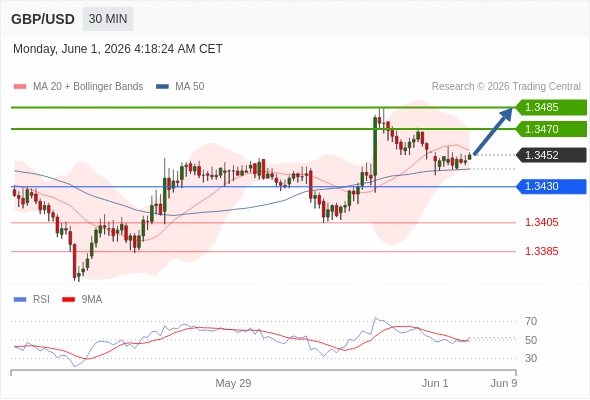
Task: Click the MA 50 blue legend swatch
Action: 162,87
